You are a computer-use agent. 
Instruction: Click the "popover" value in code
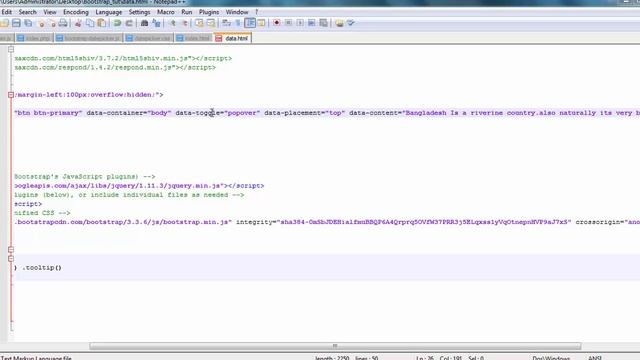[242, 113]
